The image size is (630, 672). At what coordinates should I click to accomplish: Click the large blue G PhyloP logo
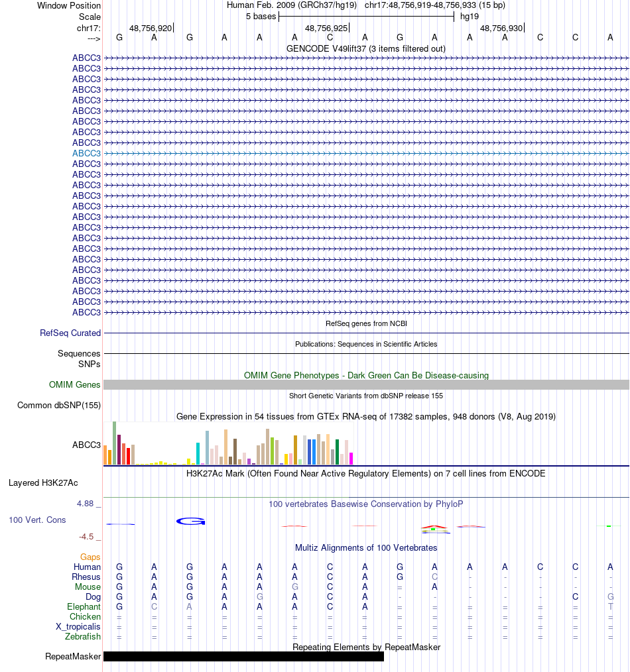tap(191, 521)
